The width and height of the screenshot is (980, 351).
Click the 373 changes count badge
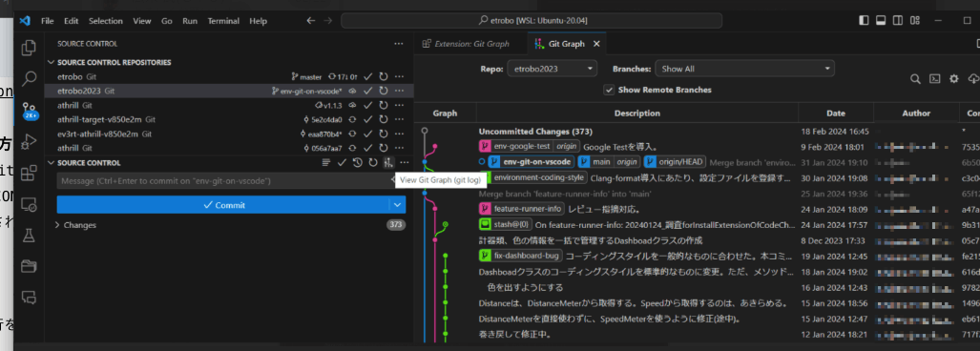[x=396, y=225]
